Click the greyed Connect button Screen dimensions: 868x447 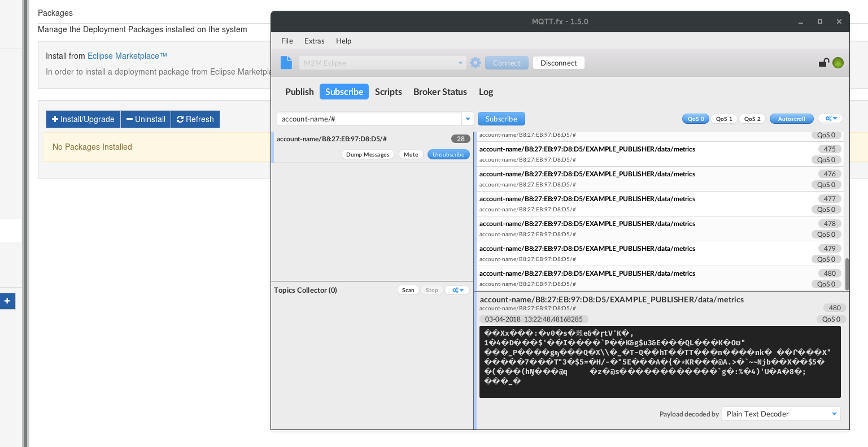click(507, 63)
